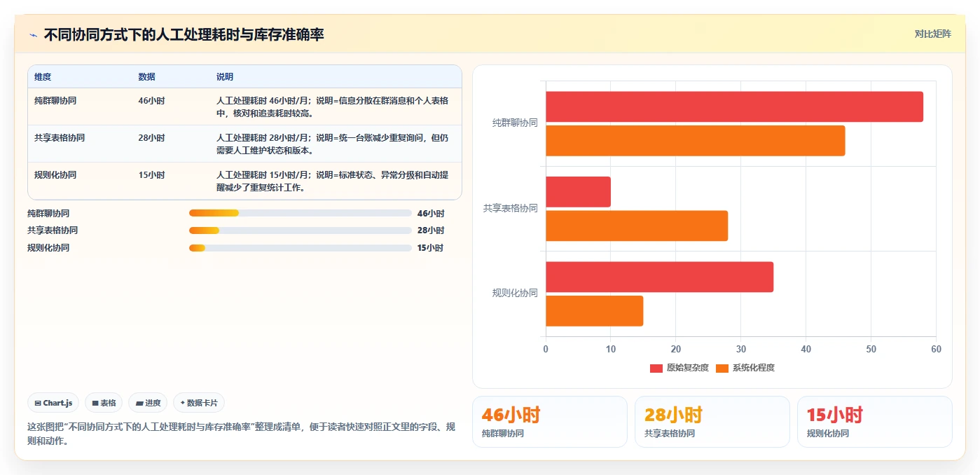This screenshot has height=475, width=980.
Task: Click 规则化协同 label left of progress bar
Action: coord(48,248)
